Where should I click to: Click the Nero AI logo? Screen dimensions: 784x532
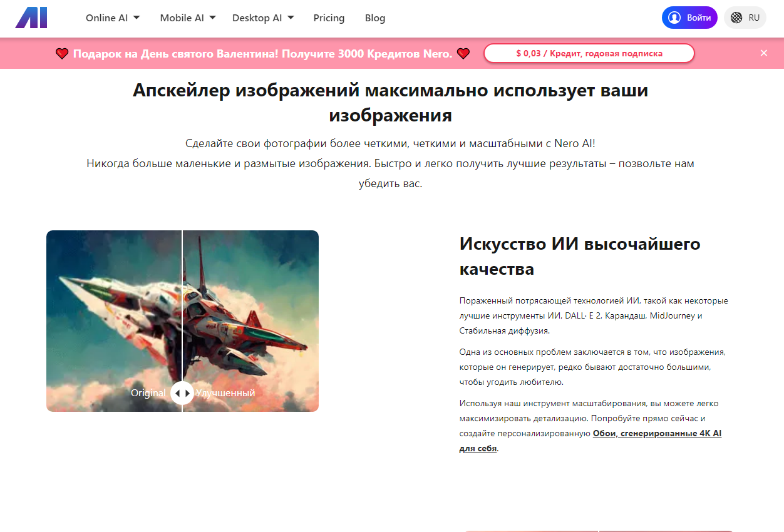[31, 18]
